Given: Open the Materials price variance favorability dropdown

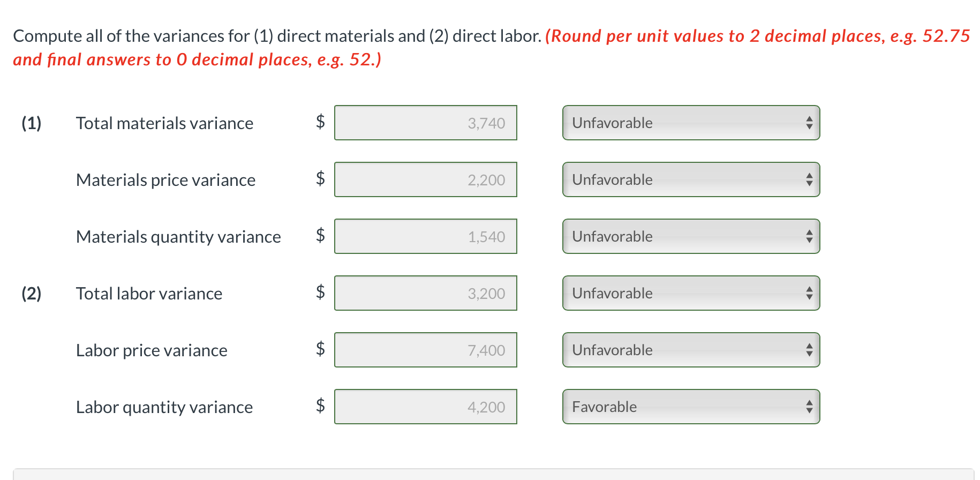Looking at the screenshot, I should click(x=691, y=179).
